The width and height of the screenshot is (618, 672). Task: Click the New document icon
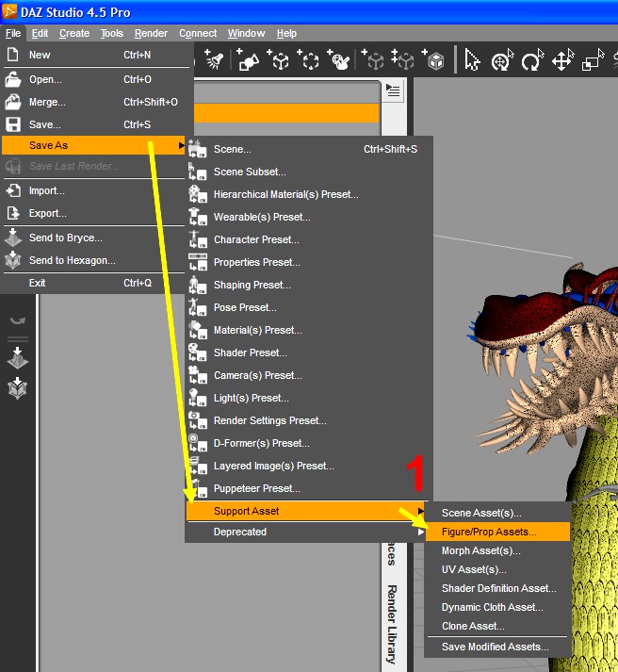[x=13, y=55]
